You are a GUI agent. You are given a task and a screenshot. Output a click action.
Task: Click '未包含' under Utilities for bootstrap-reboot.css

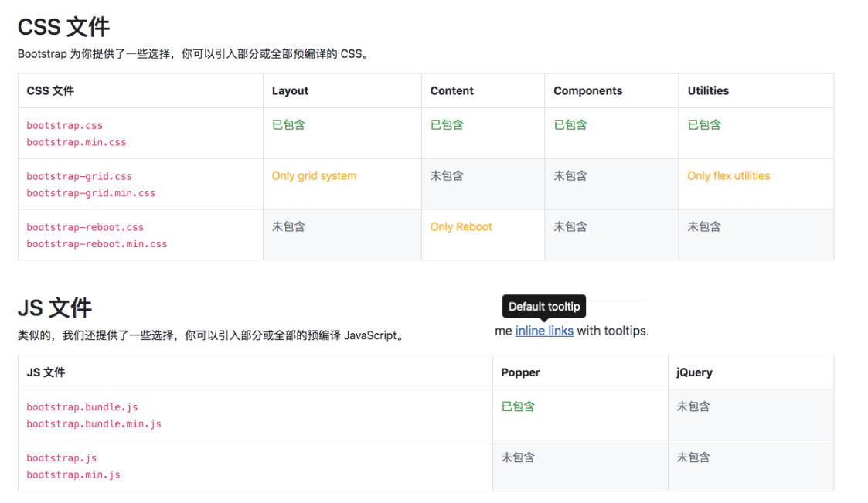[704, 227]
